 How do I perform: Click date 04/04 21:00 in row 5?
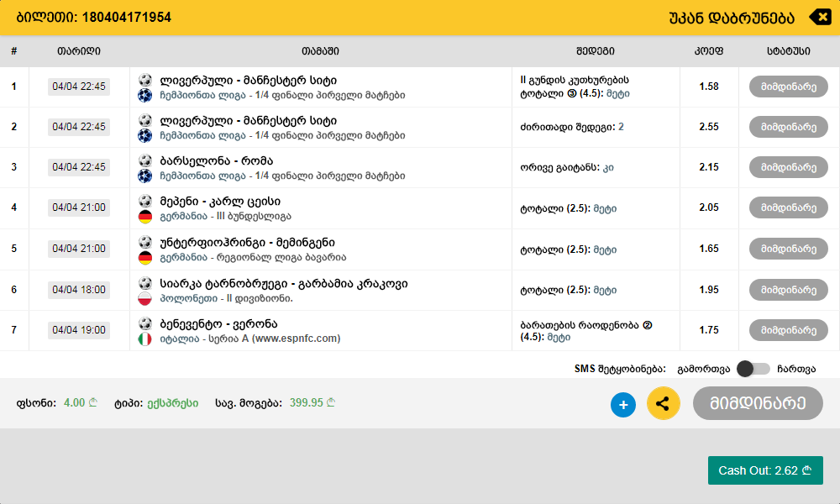click(79, 249)
